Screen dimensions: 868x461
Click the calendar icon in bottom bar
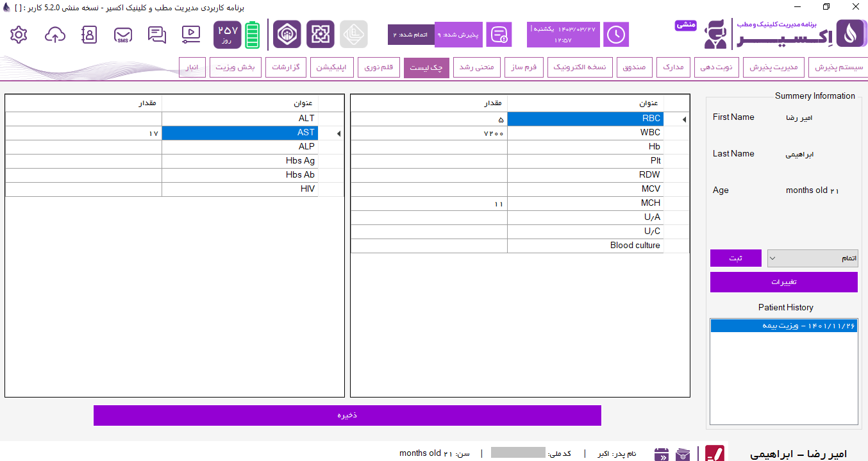(661, 454)
